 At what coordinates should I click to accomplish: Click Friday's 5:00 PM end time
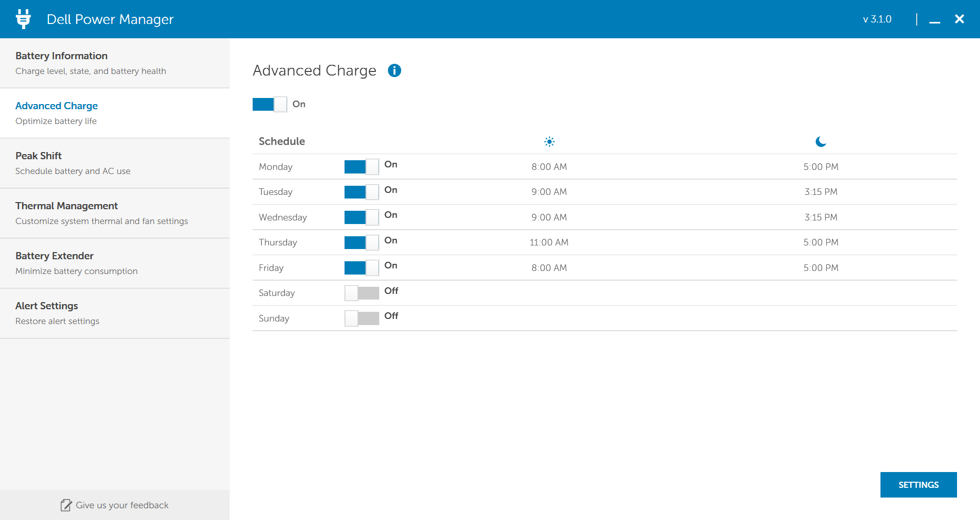821,268
